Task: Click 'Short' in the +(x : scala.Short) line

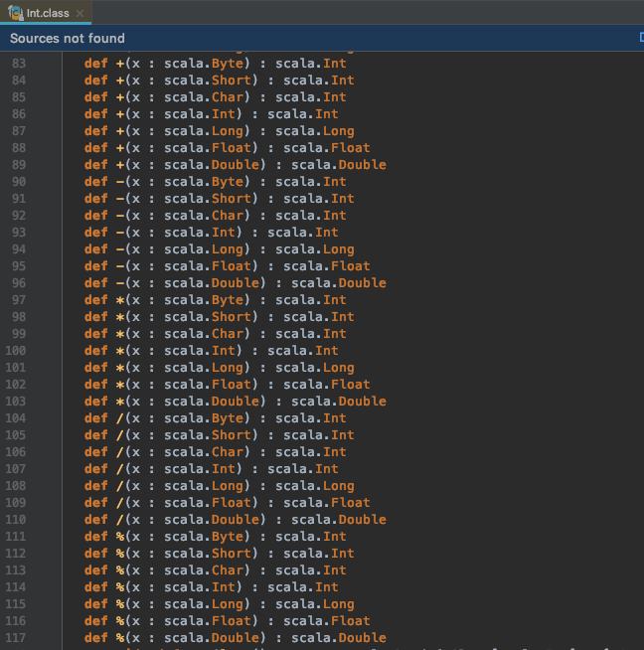Action: tap(232, 80)
